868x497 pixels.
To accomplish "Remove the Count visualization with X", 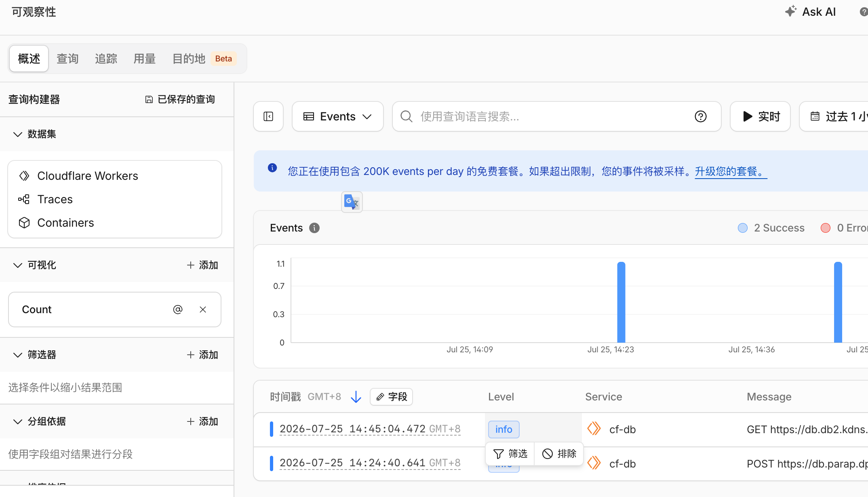I will pyautogui.click(x=203, y=310).
